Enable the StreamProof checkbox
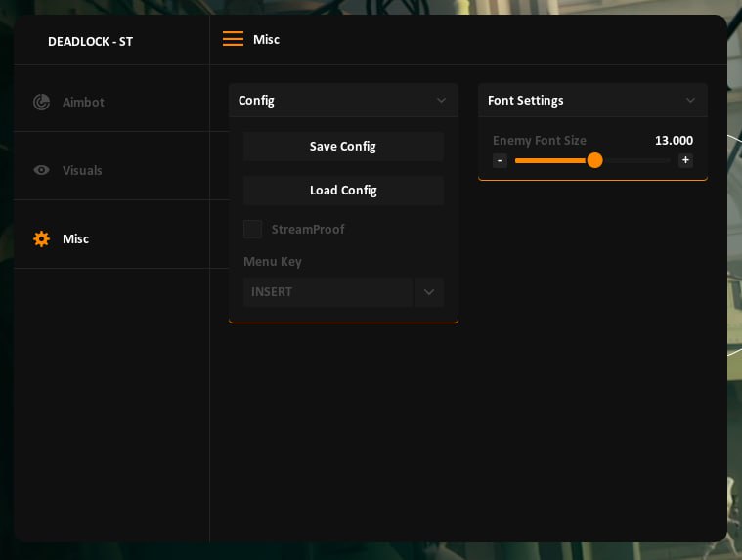742x560 pixels. point(253,229)
